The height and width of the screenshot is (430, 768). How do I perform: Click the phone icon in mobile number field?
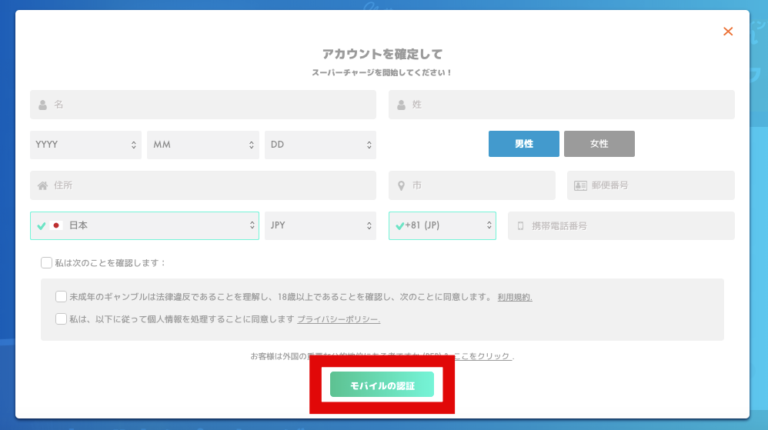(521, 226)
